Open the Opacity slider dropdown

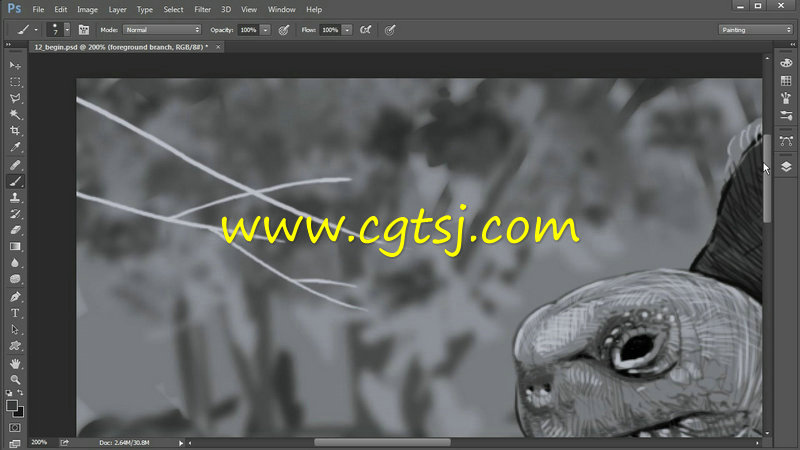265,30
